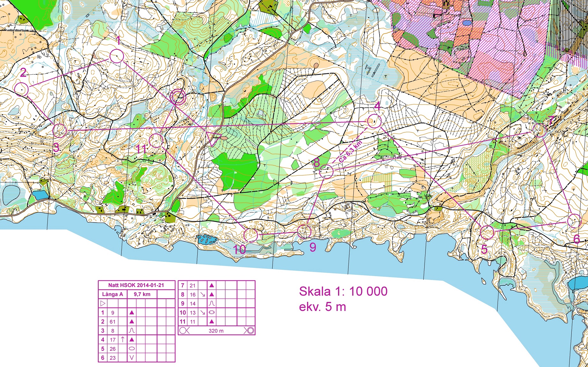Click the double-circle finish symbol
The width and height of the screenshot is (588, 367).
[178, 97]
